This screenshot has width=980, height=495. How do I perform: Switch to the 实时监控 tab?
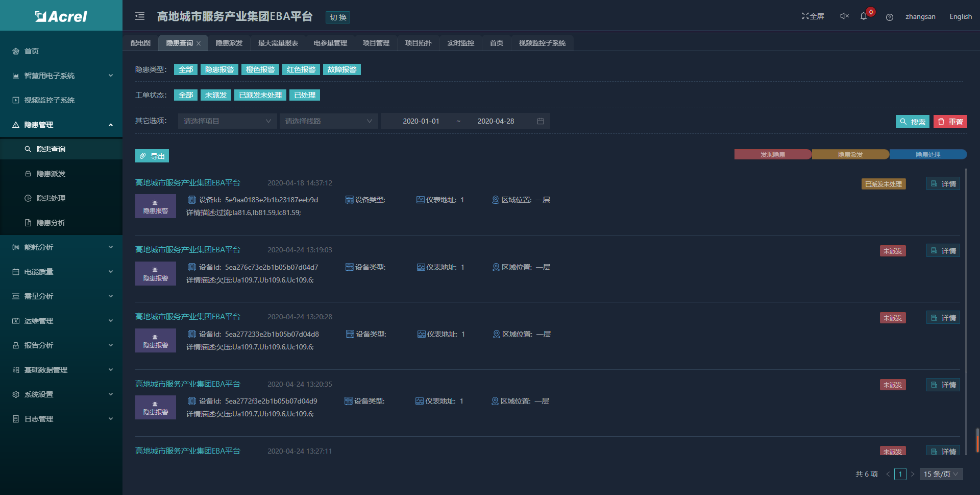(460, 43)
